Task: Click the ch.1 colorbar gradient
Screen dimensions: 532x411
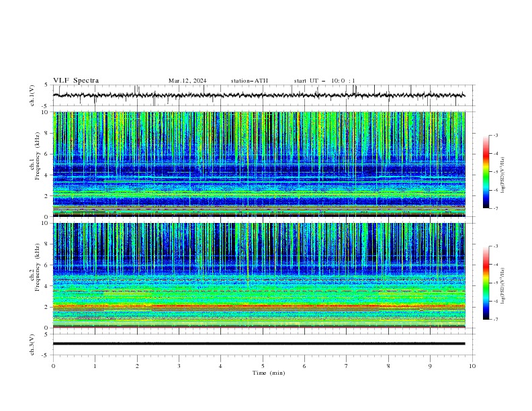Action: tap(486, 172)
